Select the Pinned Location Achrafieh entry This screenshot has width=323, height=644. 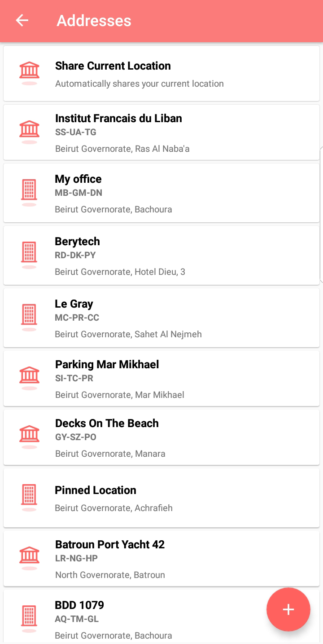point(113,508)
